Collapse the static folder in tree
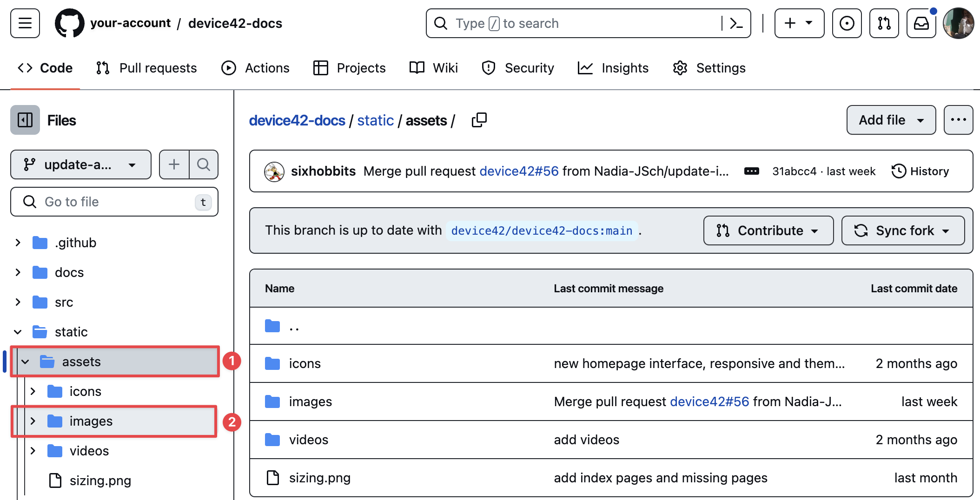980x500 pixels. (18, 332)
